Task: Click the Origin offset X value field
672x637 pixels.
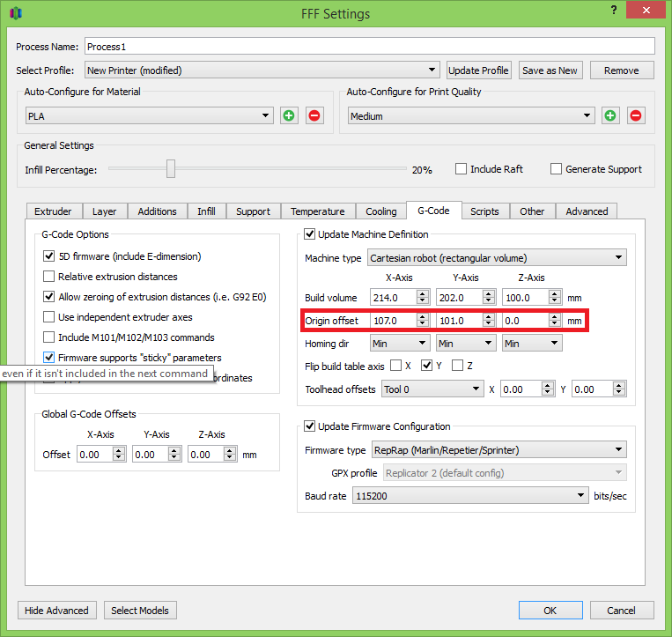Action: coord(400,320)
